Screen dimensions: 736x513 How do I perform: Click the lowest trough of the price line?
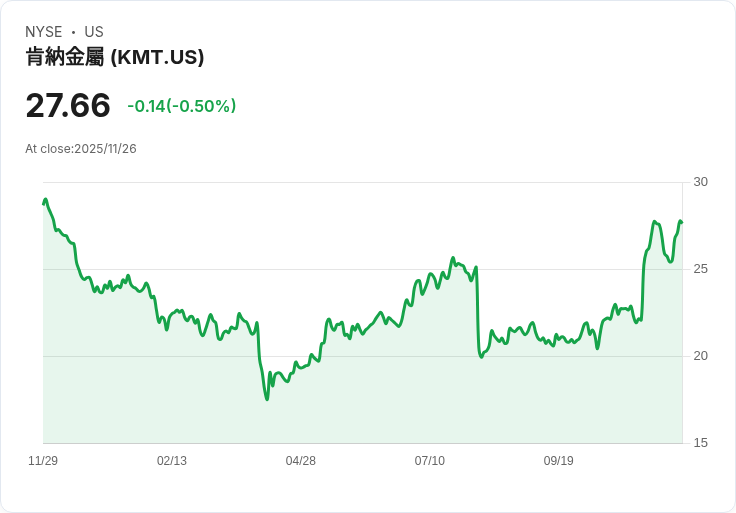(267, 399)
